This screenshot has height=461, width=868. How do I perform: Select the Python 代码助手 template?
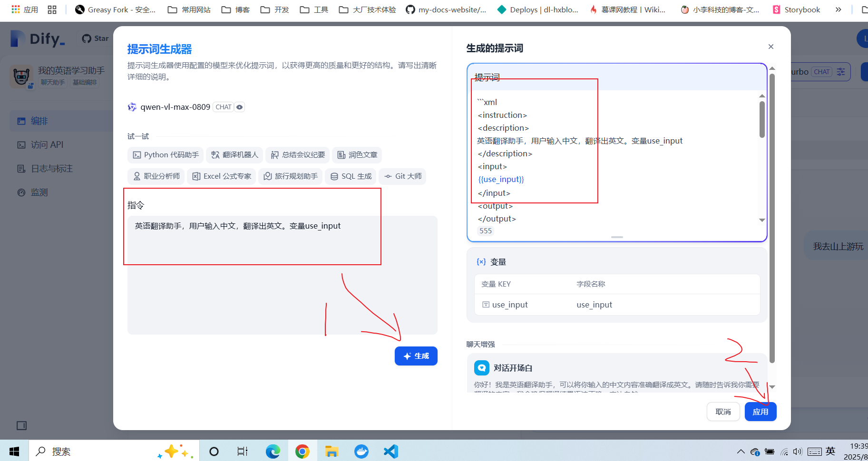166,155
